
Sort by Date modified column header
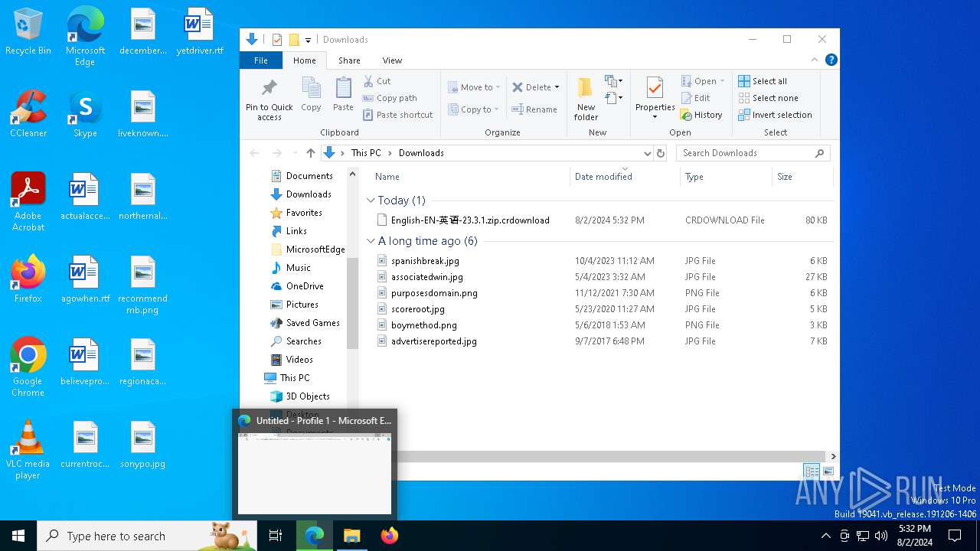click(x=625, y=177)
